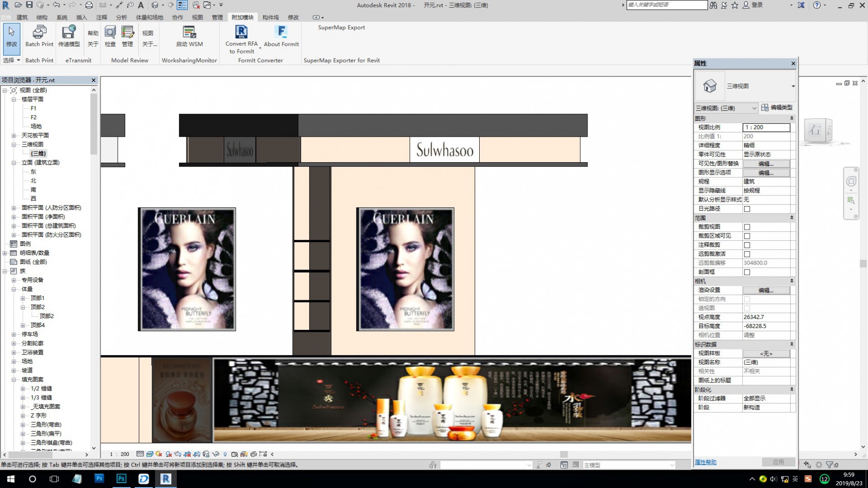Viewport: 868px width, 488px height.
Task: Expand the 顶部1 mass node
Action: pyautogui.click(x=23, y=298)
